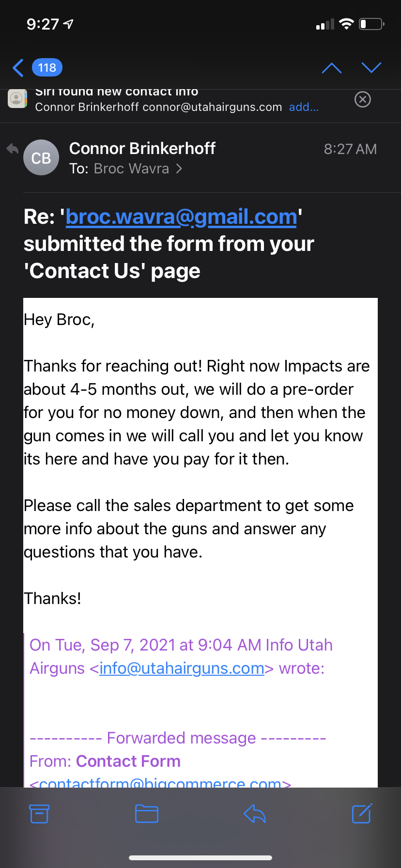Add Connor Brinkerhoff to contacts
This screenshot has width=401, height=868.
pos(304,107)
